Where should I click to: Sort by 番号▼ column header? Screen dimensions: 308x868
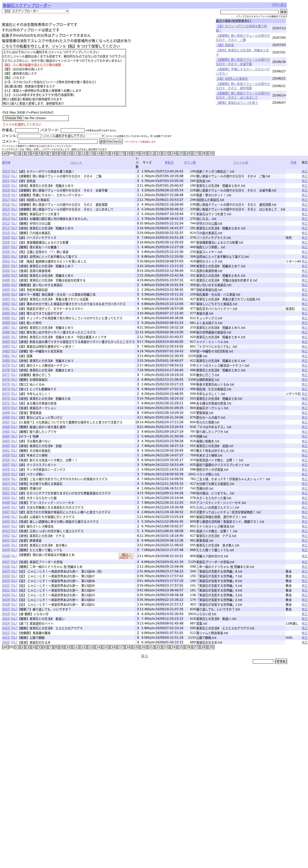(x=6, y=162)
